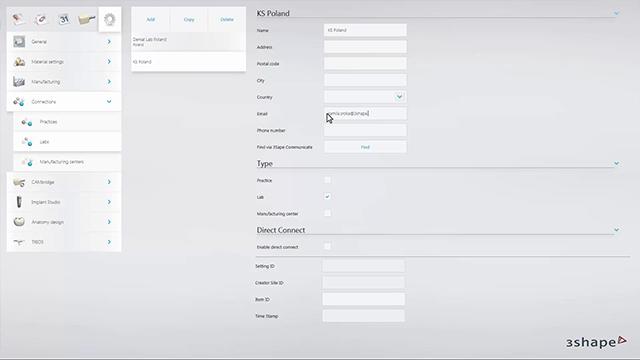
Task: Open the Practices submenu item
Action: coord(67,122)
